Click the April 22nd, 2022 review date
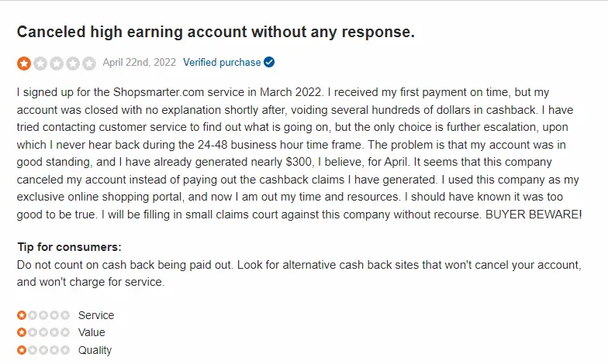 pos(140,62)
